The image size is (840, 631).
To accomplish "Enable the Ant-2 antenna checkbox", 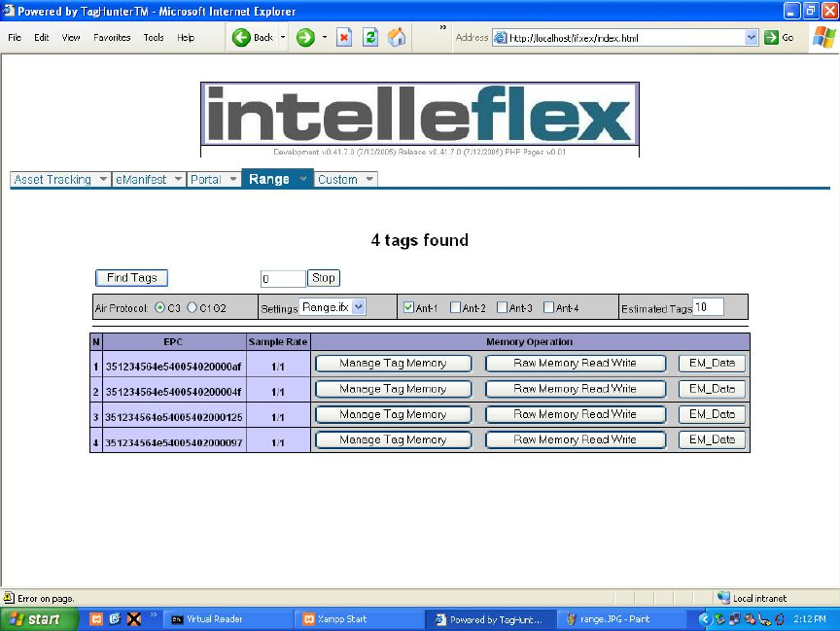I will [x=455, y=307].
